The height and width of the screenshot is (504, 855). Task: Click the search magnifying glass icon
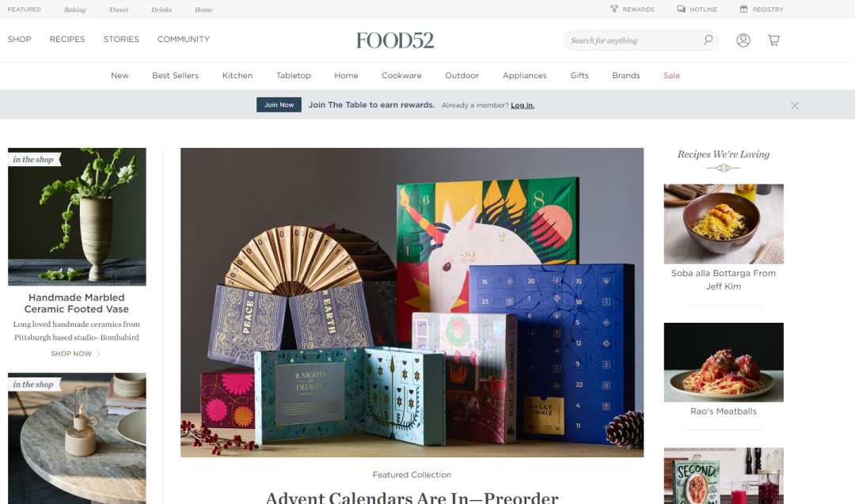[708, 40]
